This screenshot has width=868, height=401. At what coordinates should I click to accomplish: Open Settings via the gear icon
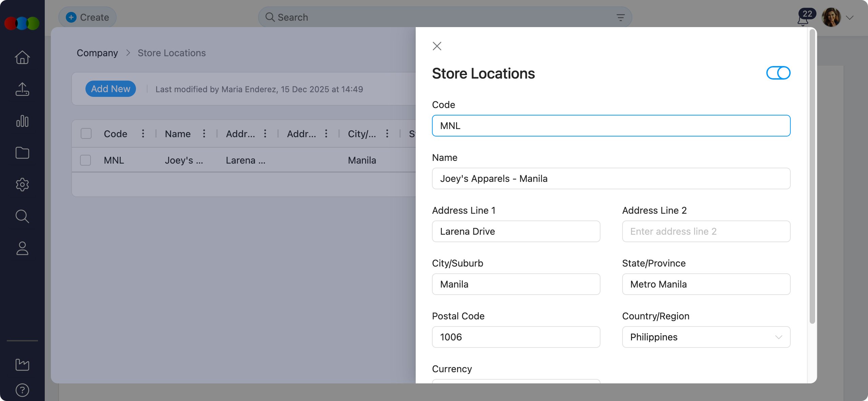pos(22,185)
